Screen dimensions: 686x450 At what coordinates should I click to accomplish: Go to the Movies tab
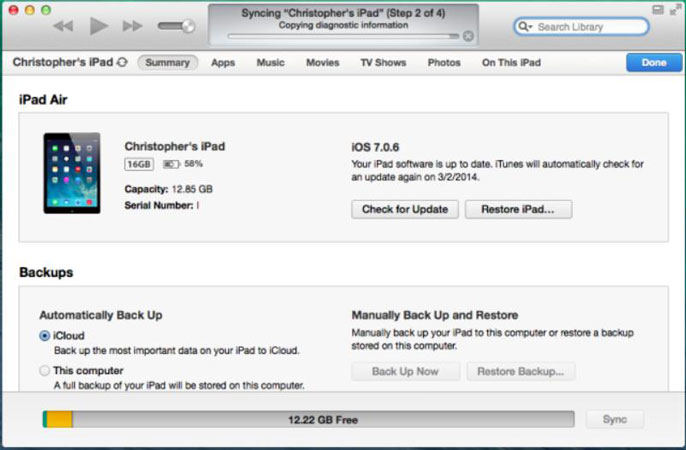[322, 63]
